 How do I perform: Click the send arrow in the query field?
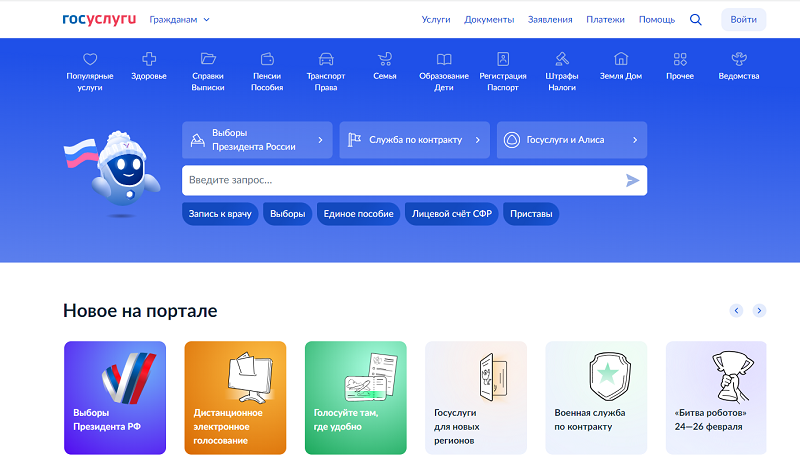[x=633, y=181]
